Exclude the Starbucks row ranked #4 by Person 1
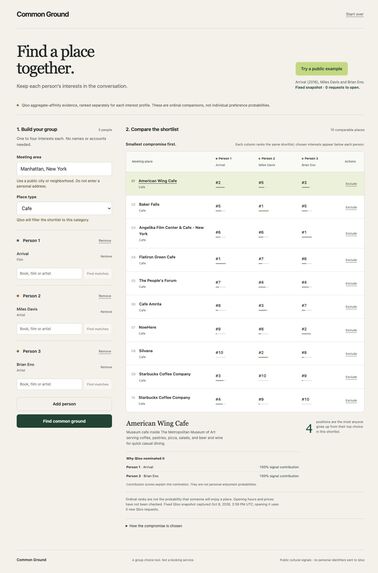The width and height of the screenshot is (378, 573). click(351, 401)
